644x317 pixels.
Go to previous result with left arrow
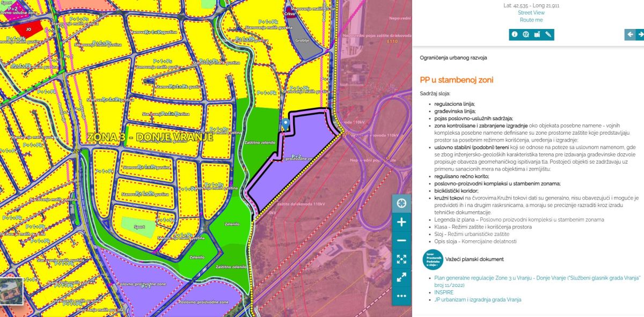(x=630, y=35)
